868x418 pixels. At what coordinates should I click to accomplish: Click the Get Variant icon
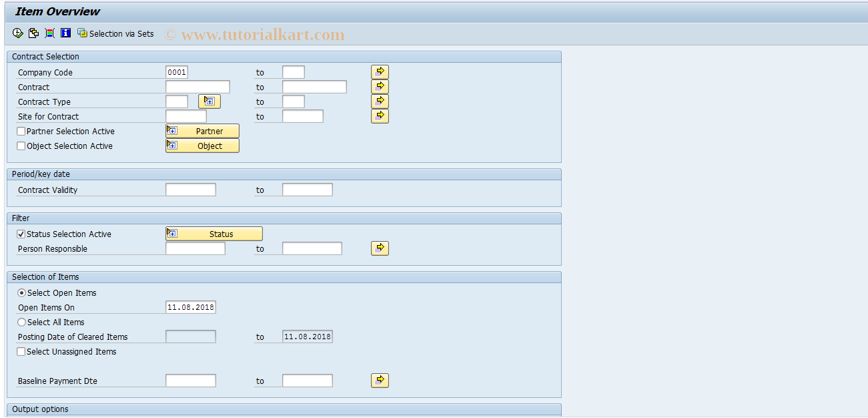33,33
